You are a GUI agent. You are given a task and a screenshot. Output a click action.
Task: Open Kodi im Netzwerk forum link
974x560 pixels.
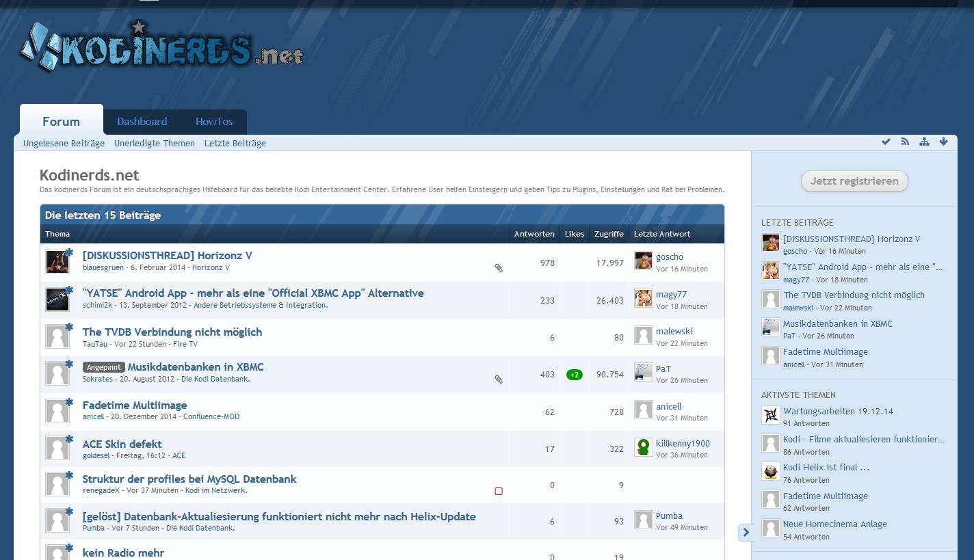point(216,490)
